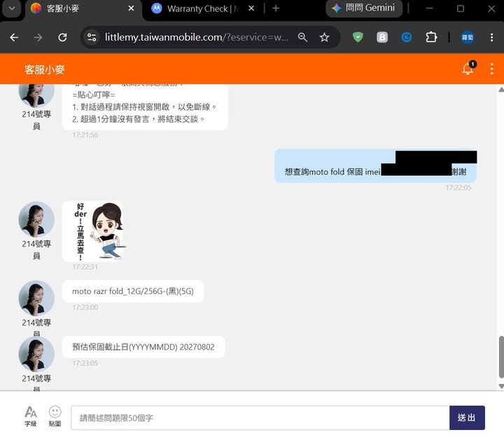Open a new browser tab

276,8
